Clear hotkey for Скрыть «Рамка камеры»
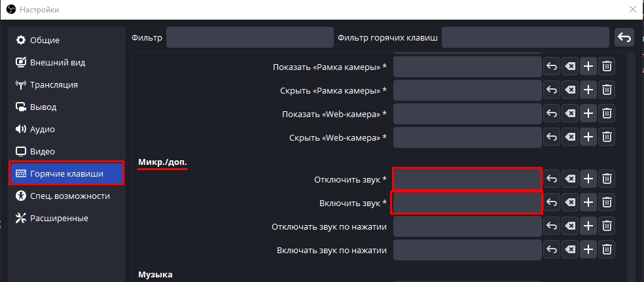 (x=569, y=90)
